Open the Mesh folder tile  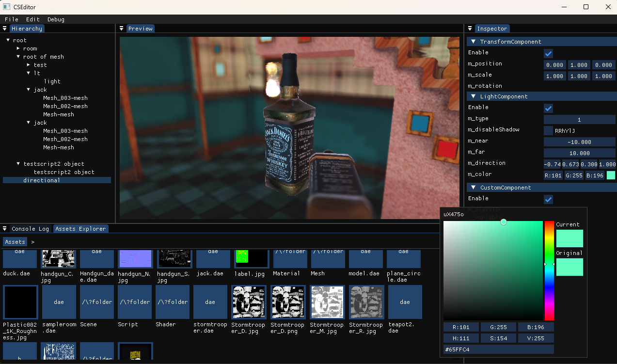click(x=328, y=259)
